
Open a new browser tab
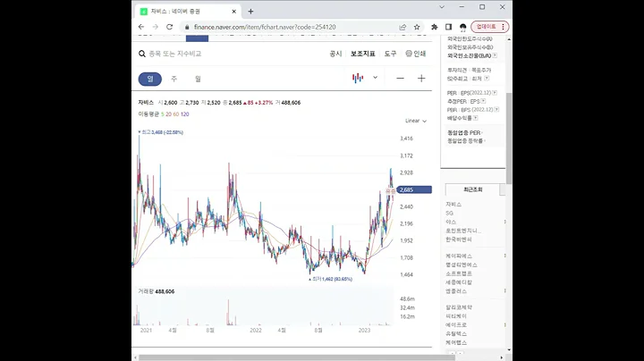click(x=250, y=12)
